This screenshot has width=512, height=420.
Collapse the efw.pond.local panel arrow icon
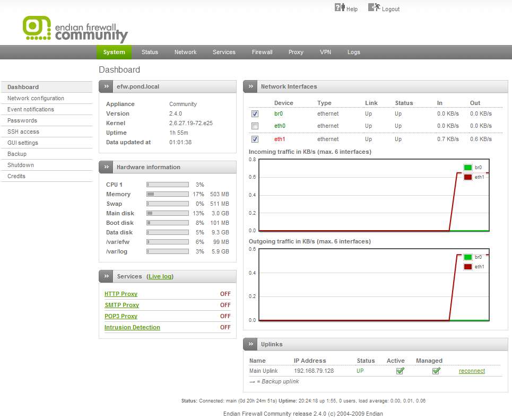click(107, 86)
